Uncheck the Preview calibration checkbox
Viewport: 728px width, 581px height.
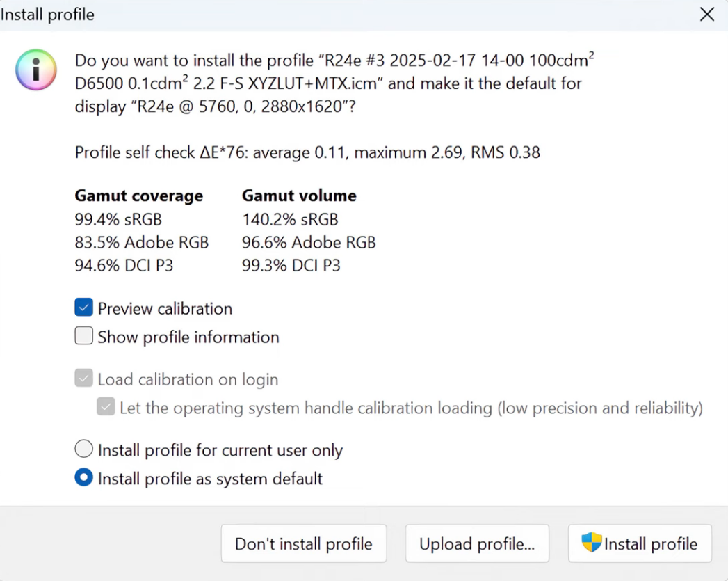pyautogui.click(x=84, y=308)
